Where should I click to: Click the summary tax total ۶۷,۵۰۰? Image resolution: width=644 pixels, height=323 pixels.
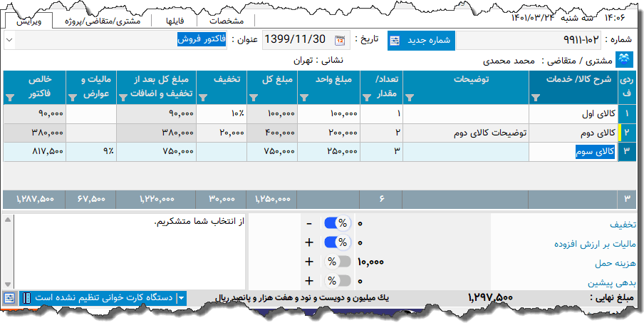[x=91, y=200]
